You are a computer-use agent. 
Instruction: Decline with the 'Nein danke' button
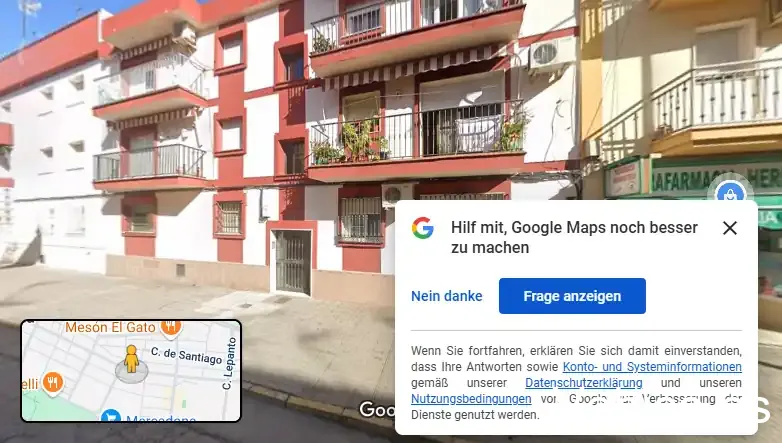(447, 296)
